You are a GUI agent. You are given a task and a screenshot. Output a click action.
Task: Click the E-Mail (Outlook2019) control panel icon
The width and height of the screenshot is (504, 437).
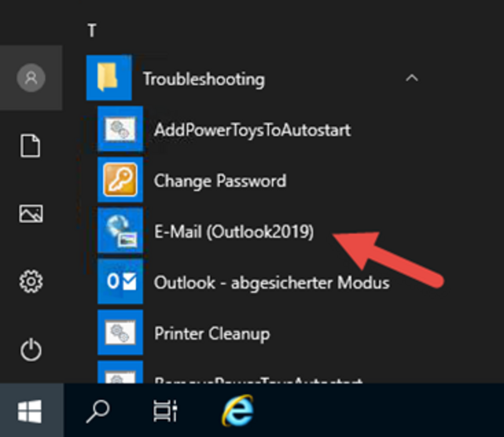coord(120,230)
